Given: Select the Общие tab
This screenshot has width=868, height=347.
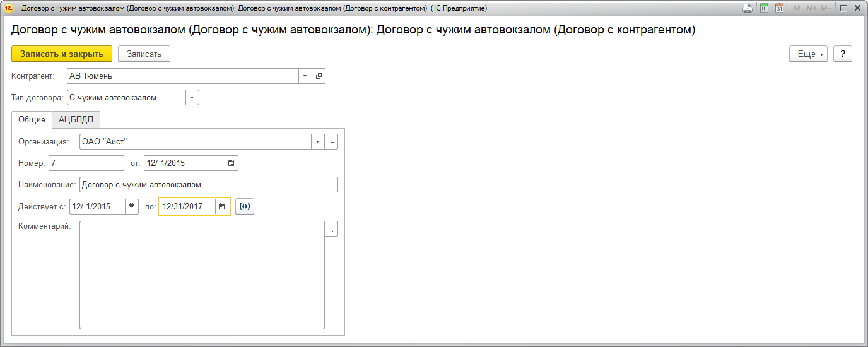Looking at the screenshot, I should coord(32,119).
